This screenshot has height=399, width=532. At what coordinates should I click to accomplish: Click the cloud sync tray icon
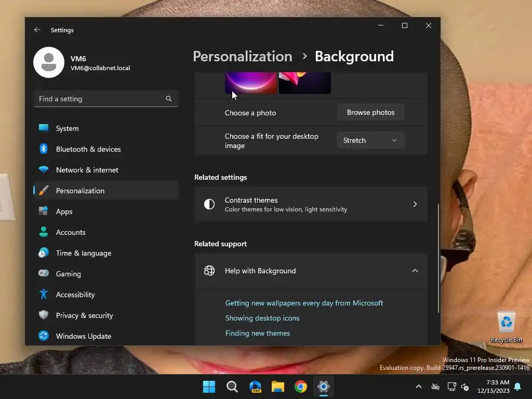(x=435, y=387)
